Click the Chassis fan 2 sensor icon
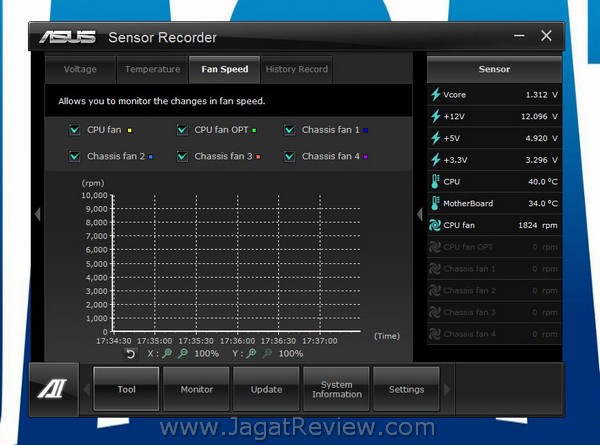This screenshot has width=600, height=445. click(x=435, y=291)
